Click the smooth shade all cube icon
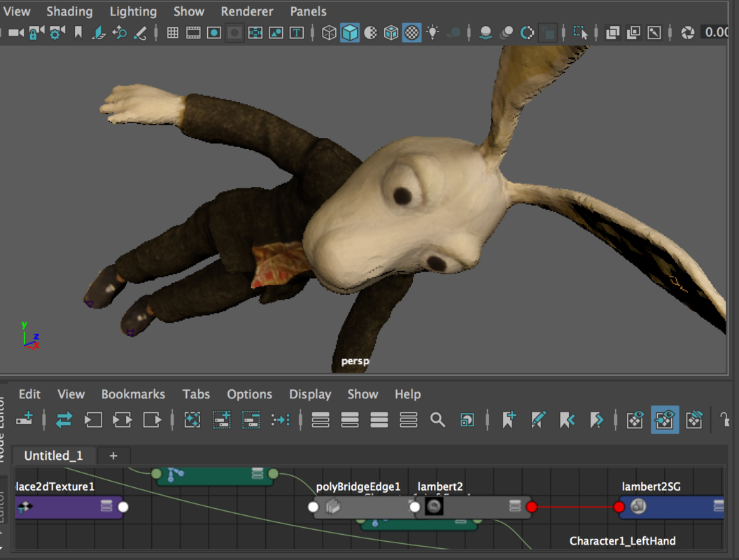 click(350, 33)
